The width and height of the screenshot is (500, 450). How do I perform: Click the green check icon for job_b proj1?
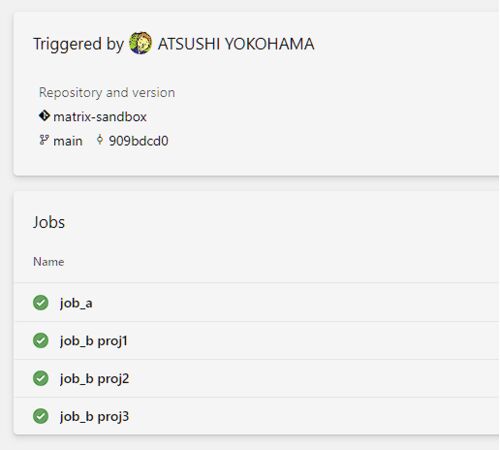click(x=41, y=340)
